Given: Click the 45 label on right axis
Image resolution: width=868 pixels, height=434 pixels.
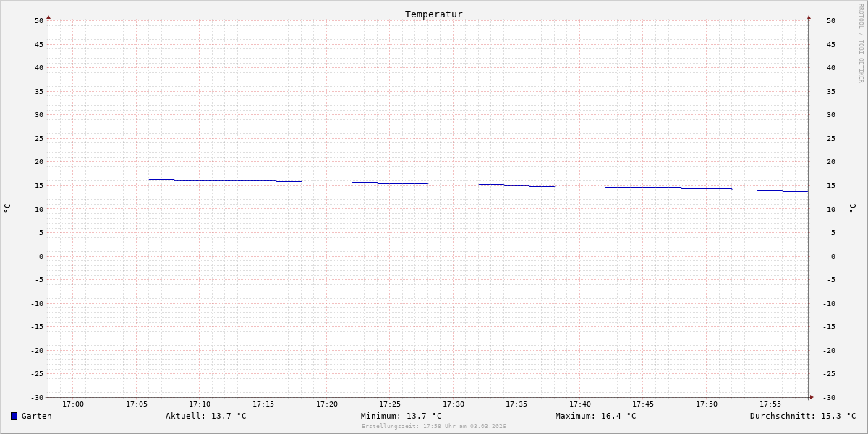Looking at the screenshot, I should (x=831, y=44).
